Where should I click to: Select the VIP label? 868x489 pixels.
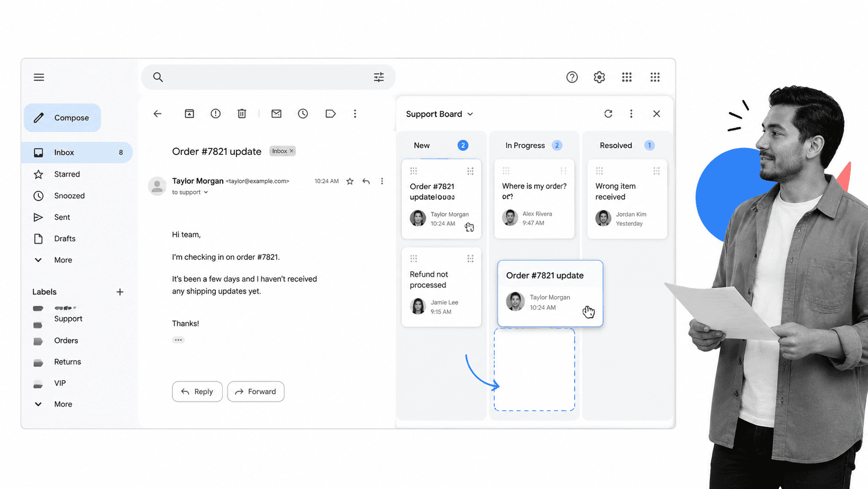click(60, 384)
